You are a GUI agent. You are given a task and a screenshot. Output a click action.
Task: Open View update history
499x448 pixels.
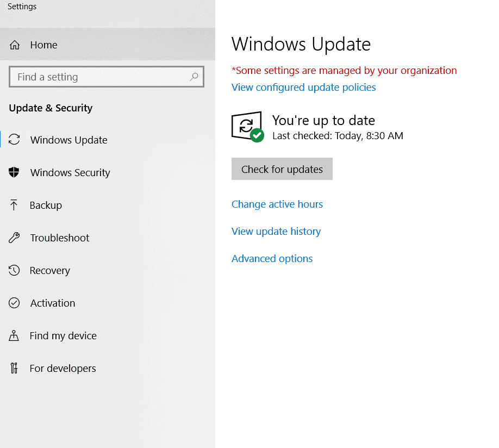[x=276, y=232]
